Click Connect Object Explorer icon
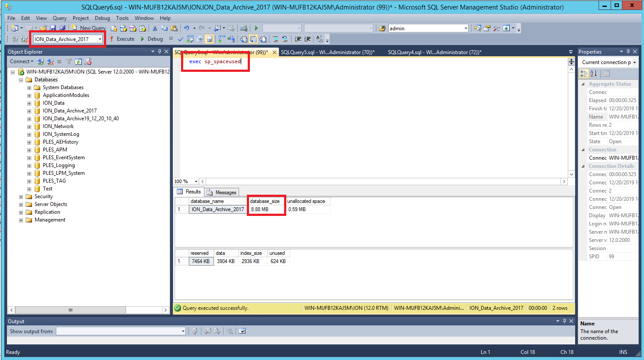The image size is (644, 360). (40, 61)
